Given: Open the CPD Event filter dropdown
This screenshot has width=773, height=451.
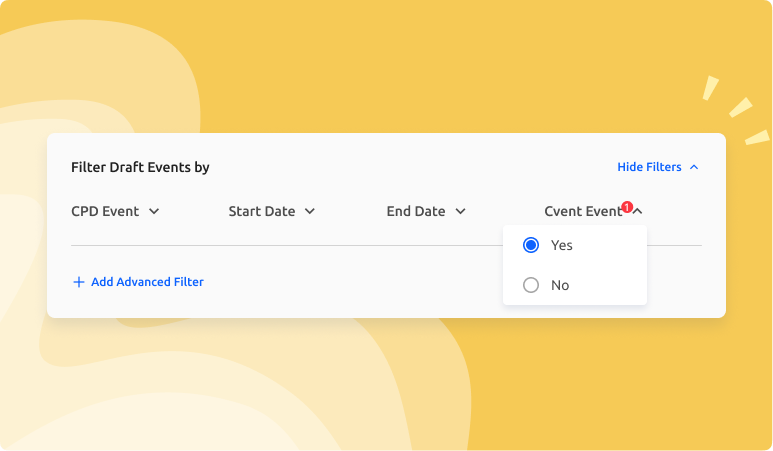Looking at the screenshot, I should pyautogui.click(x=108, y=211).
